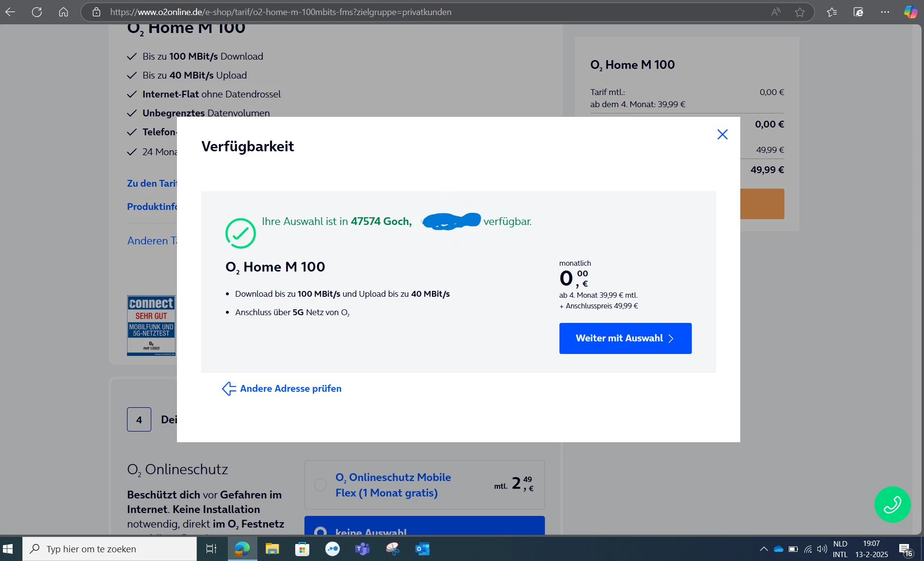Click the green phone call floating button
The image size is (924, 561).
tap(892, 504)
